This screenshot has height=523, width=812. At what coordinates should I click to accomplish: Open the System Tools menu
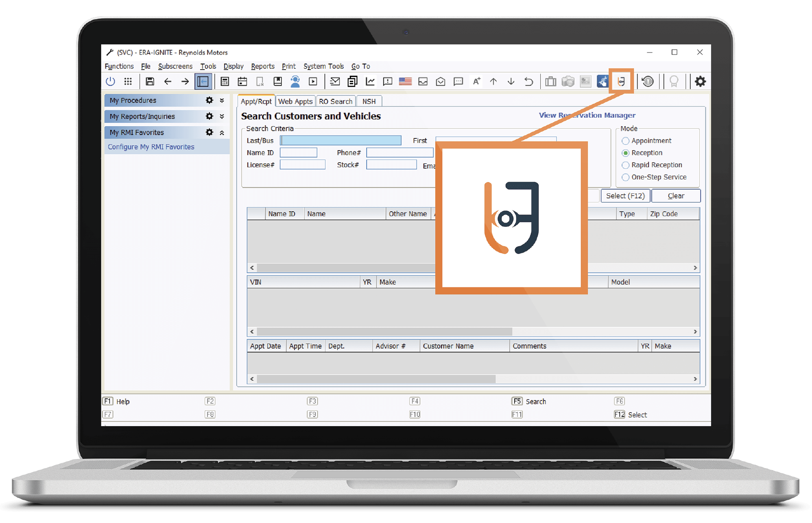[324, 66]
